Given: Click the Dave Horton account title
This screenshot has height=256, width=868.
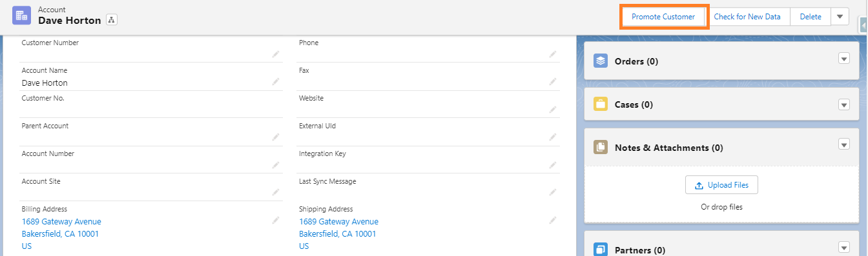Looking at the screenshot, I should [x=70, y=21].
